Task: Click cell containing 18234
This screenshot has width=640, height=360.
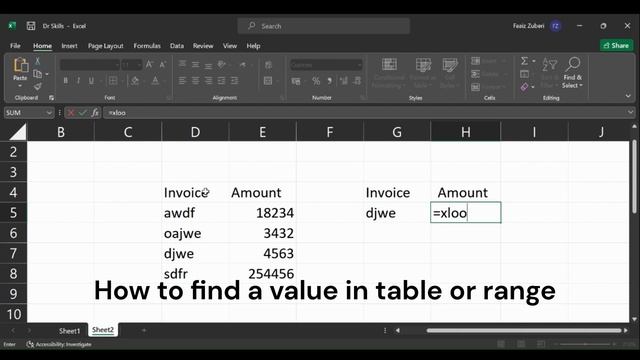Action: (262, 213)
